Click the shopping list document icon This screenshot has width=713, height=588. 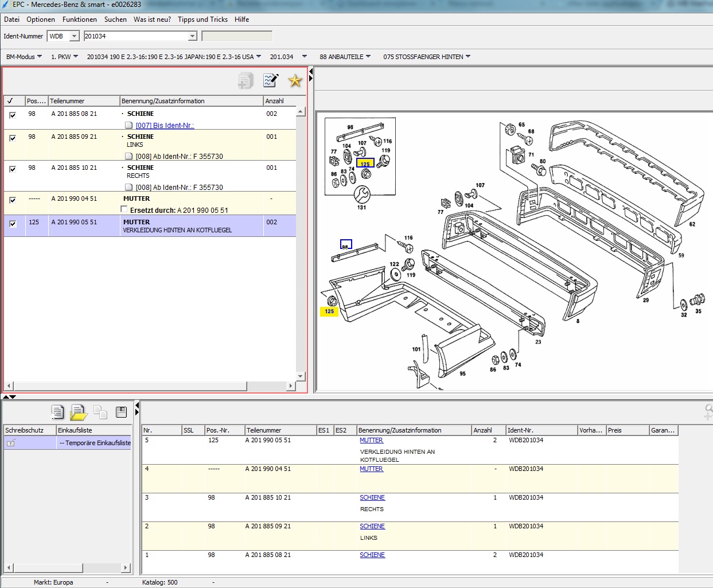click(x=57, y=412)
